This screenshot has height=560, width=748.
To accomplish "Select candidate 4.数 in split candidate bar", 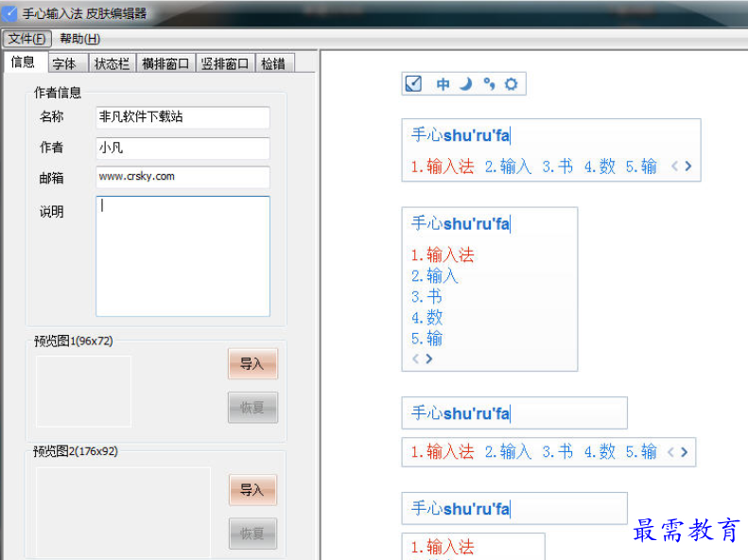I will pos(600,451).
